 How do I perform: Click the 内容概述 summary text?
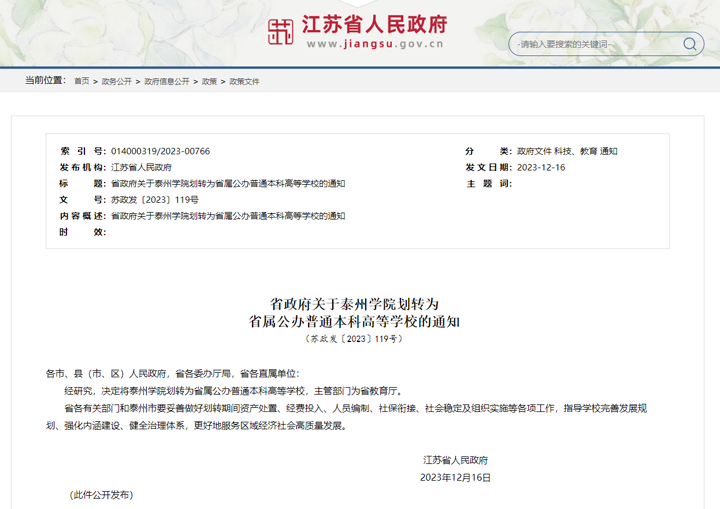[227, 215]
